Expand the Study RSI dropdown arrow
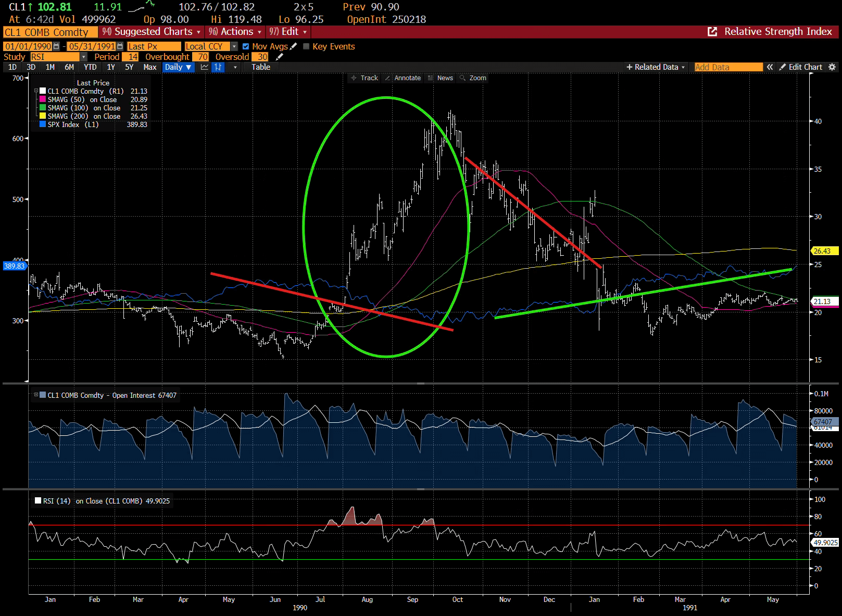The image size is (842, 616). (x=83, y=57)
